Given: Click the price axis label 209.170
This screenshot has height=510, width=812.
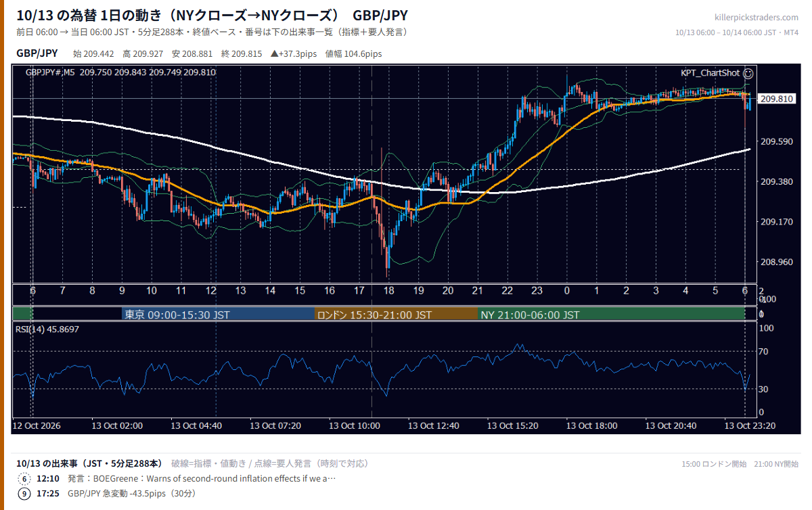Looking at the screenshot, I should [x=776, y=221].
